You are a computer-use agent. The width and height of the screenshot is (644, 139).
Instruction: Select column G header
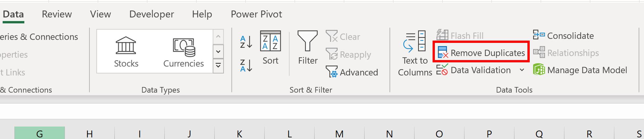coord(40,133)
